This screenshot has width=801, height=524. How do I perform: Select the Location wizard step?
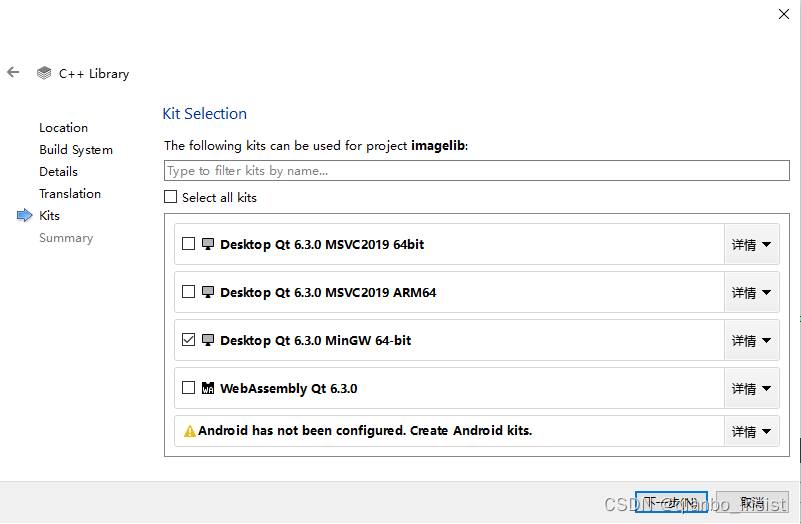(63, 128)
